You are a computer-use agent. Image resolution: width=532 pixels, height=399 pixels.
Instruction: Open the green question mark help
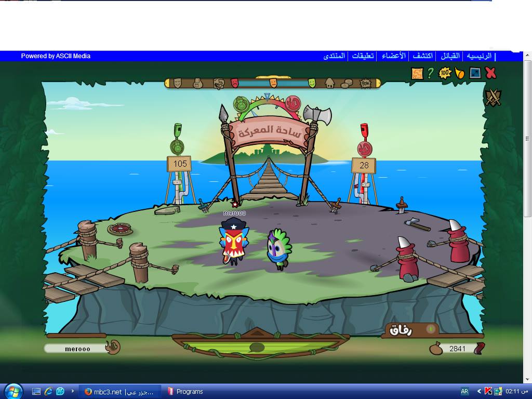click(x=430, y=73)
